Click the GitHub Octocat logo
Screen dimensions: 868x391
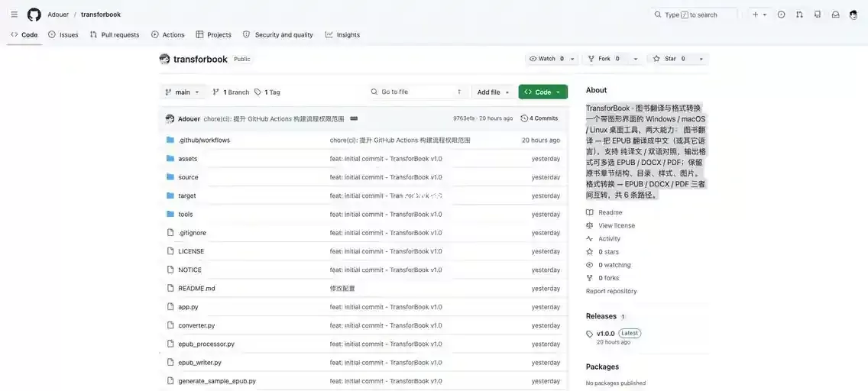click(x=34, y=15)
